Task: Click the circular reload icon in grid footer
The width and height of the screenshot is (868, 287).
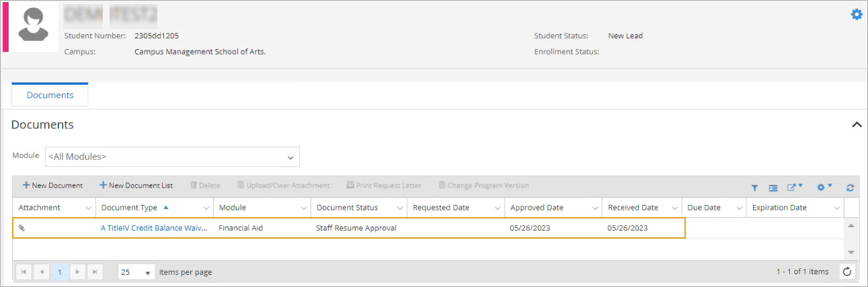Action: click(x=847, y=272)
